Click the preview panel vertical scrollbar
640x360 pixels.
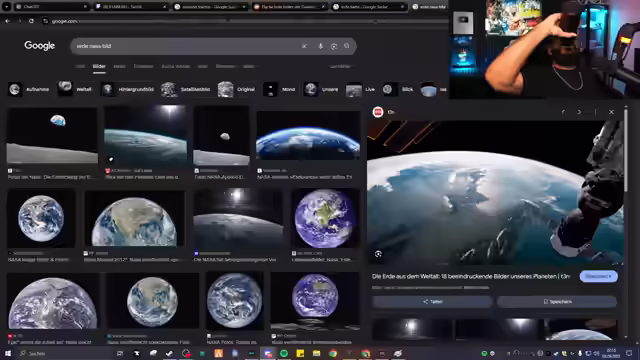[626, 149]
